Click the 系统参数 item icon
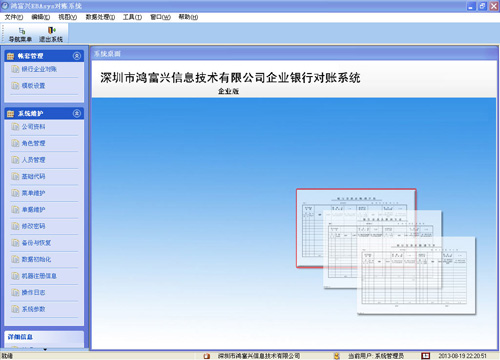500x360 pixels. [15, 309]
